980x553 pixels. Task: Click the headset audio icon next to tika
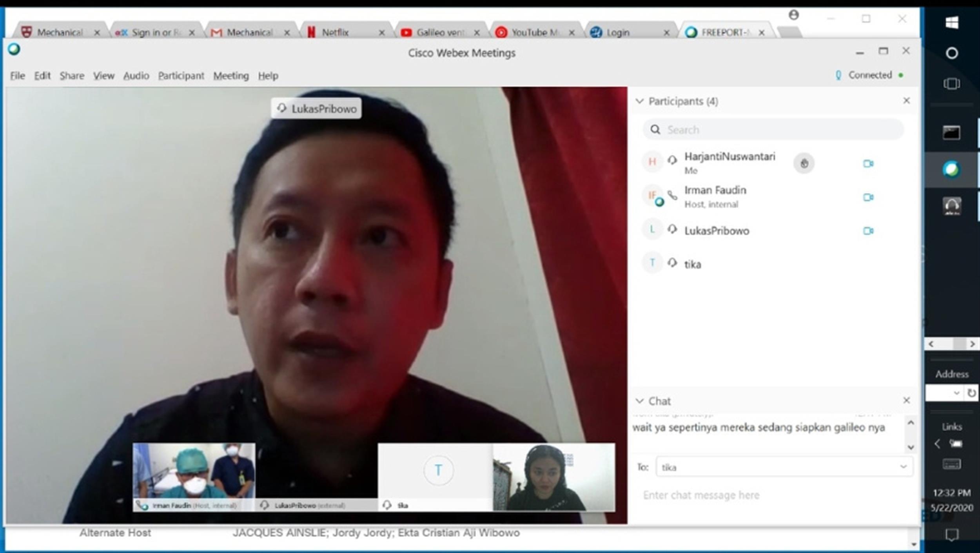[x=672, y=263]
